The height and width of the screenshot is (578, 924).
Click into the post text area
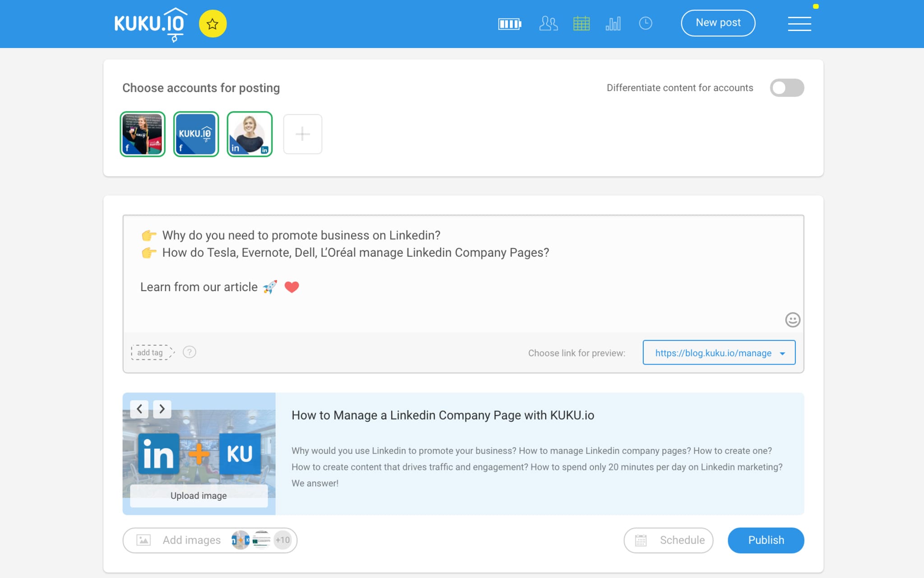coord(463,274)
